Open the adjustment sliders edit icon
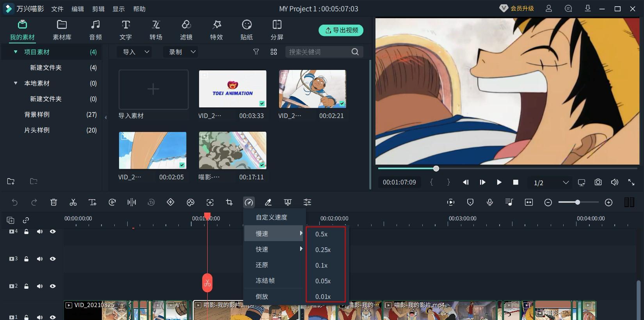The height and width of the screenshot is (320, 644). (307, 202)
